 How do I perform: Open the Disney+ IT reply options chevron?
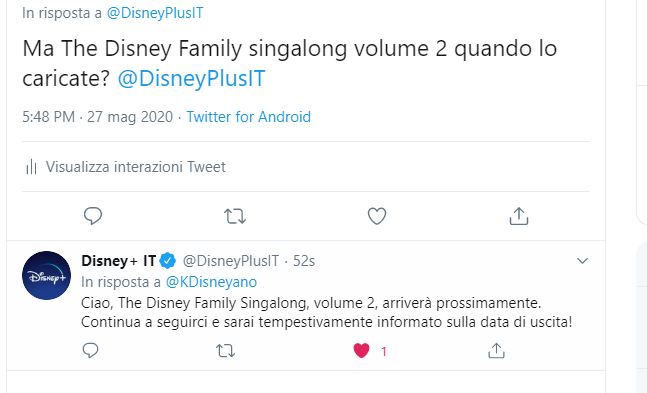pos(582,261)
